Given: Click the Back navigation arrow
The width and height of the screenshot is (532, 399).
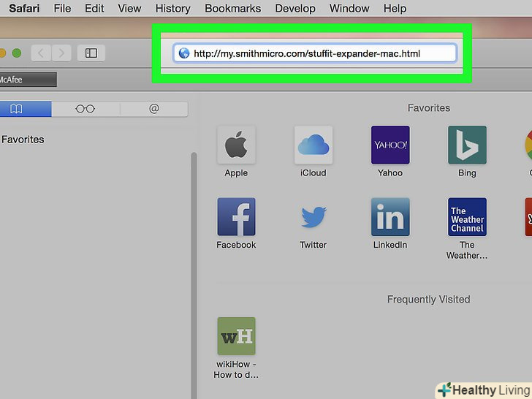Looking at the screenshot, I should pyautogui.click(x=41, y=53).
